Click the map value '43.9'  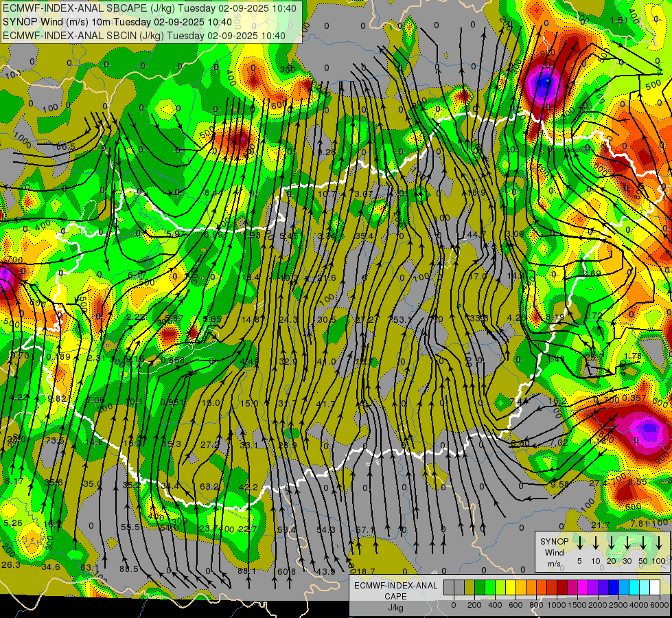326,572
